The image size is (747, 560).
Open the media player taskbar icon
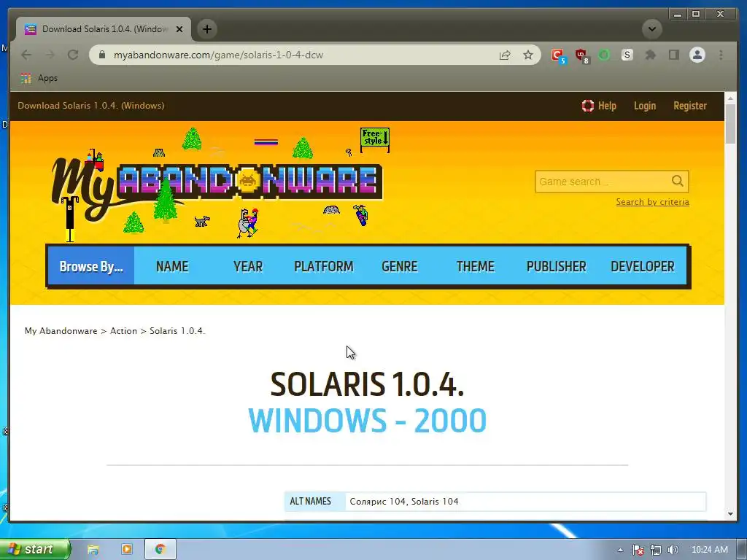pyautogui.click(x=127, y=550)
